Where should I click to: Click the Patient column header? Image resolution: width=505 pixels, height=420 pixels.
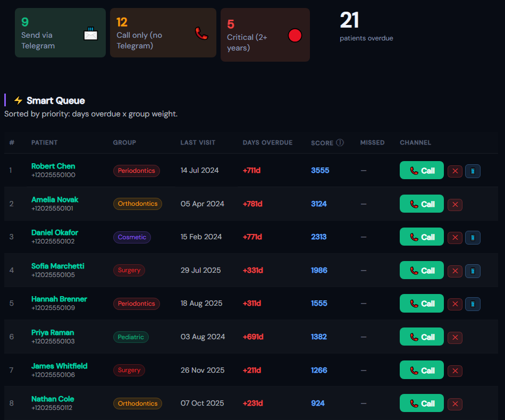45,142
